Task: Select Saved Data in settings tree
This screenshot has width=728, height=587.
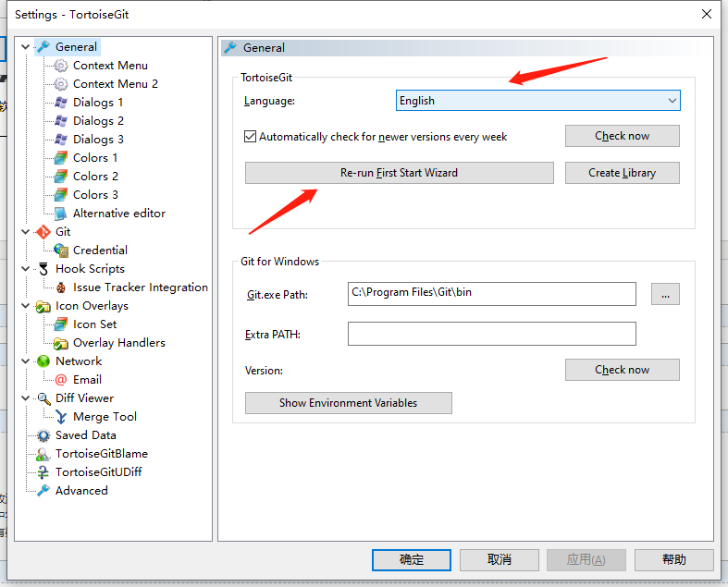Action: [86, 435]
